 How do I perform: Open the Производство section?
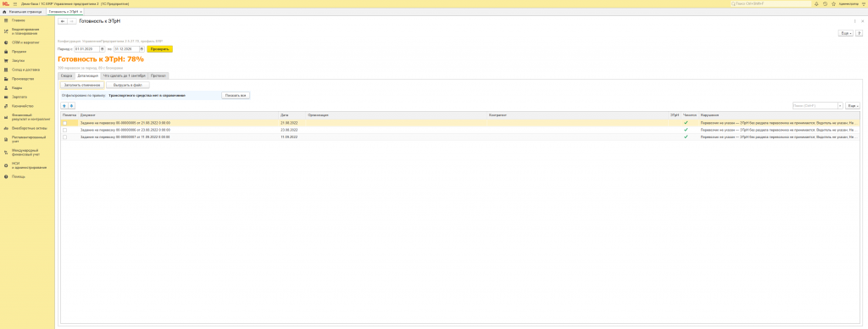click(x=23, y=79)
